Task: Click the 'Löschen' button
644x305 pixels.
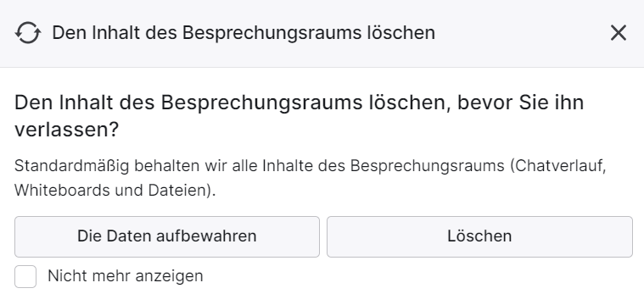Action: 479,236
